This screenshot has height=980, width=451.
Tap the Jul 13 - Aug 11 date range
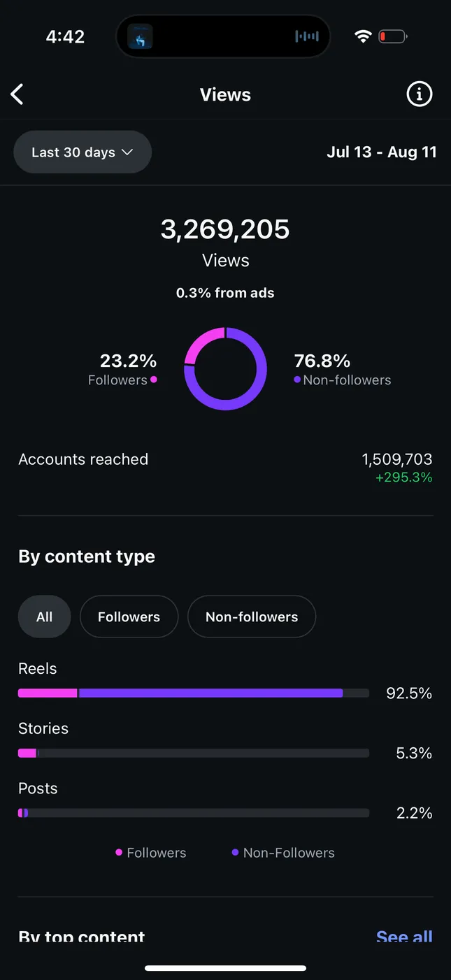(x=382, y=152)
